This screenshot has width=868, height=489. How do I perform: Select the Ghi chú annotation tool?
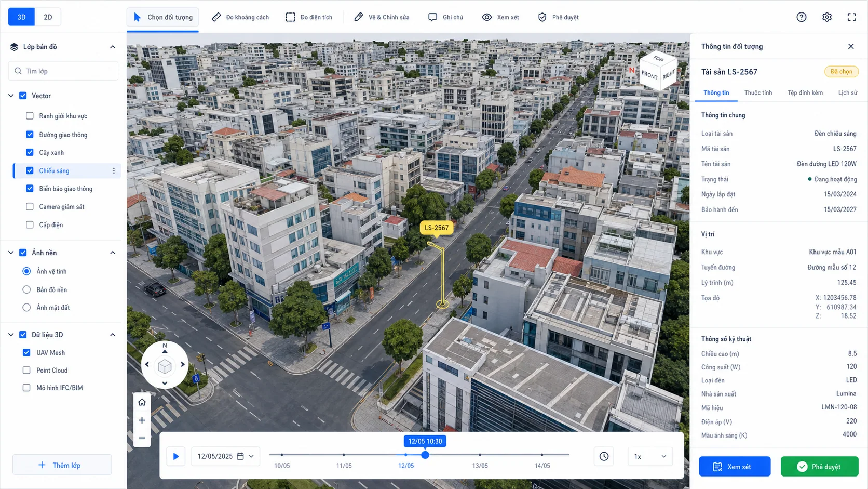tap(445, 17)
